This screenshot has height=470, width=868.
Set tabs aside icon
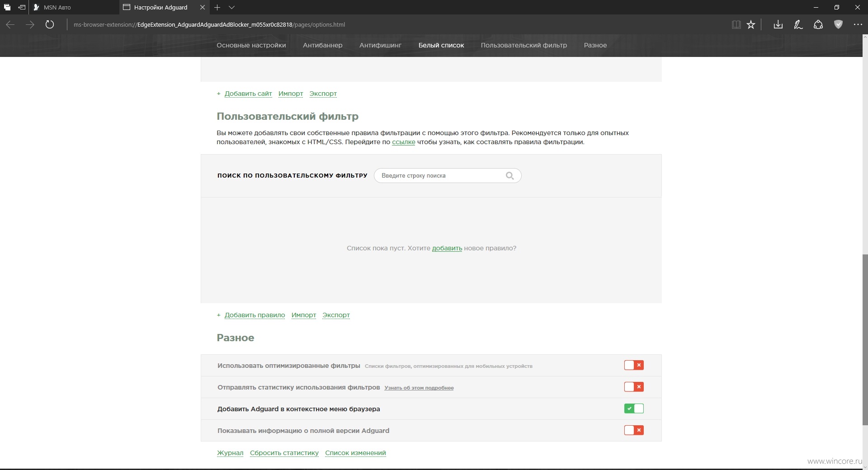tap(21, 7)
